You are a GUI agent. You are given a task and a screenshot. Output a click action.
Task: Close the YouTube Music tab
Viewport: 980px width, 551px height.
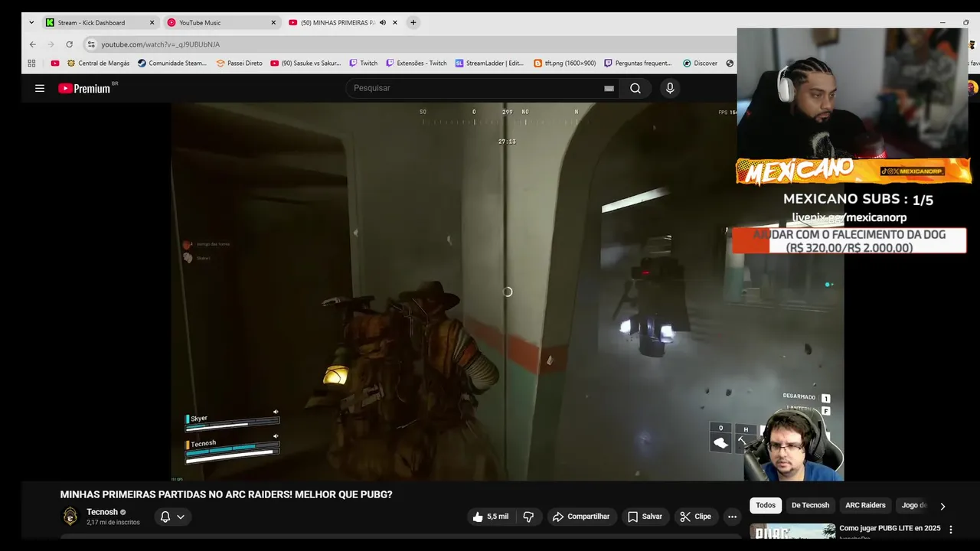pyautogui.click(x=273, y=23)
